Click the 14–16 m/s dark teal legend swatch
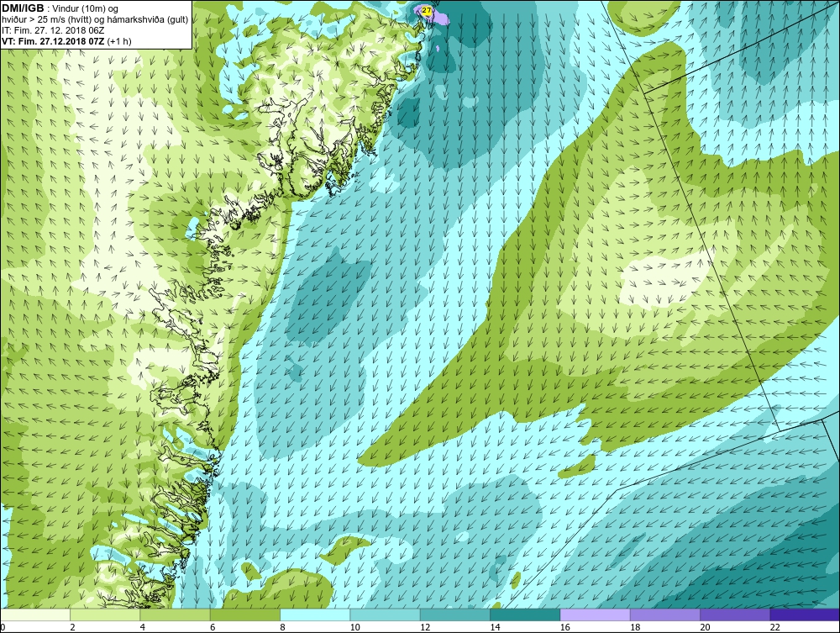Viewport: 840px width, 633px height. click(x=525, y=615)
